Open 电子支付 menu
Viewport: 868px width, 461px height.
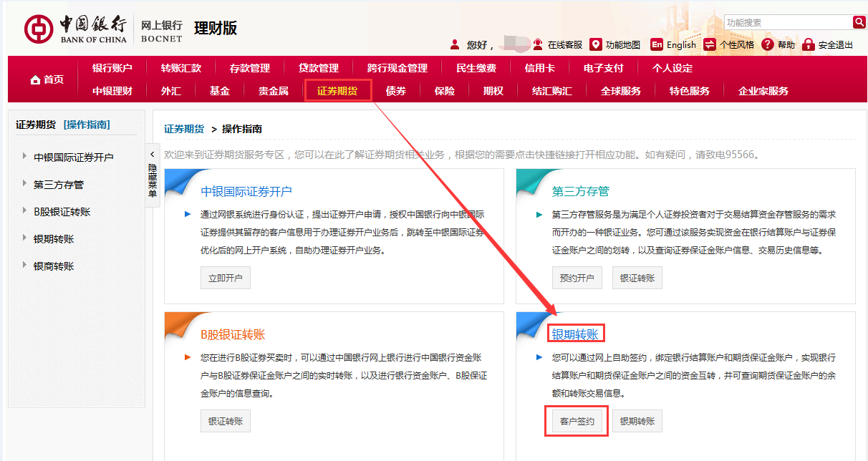(x=604, y=68)
